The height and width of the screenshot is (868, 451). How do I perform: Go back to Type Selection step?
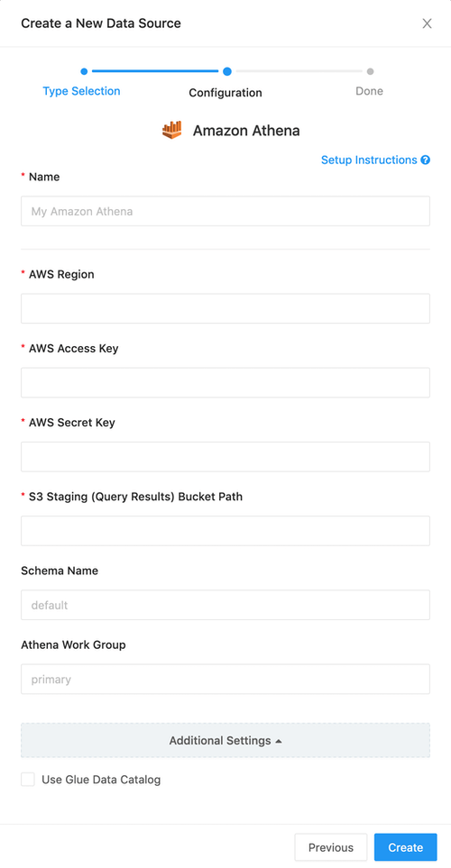[x=81, y=91]
